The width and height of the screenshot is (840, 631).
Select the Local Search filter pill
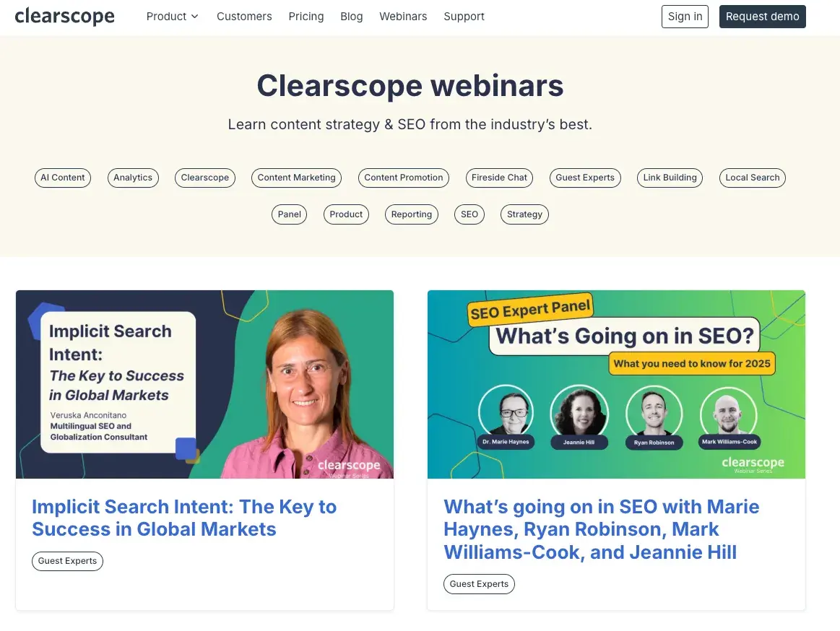click(x=752, y=178)
